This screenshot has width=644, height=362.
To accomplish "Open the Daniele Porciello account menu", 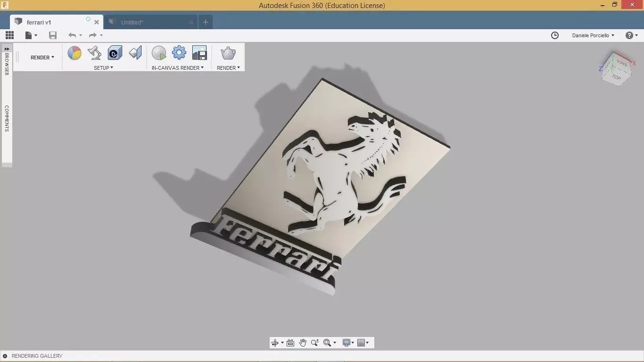I will (593, 35).
